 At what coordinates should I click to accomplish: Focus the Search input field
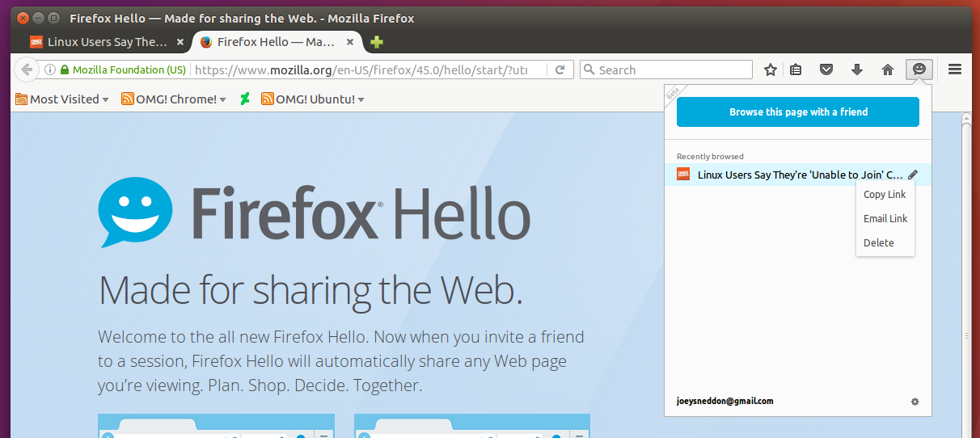click(x=671, y=70)
